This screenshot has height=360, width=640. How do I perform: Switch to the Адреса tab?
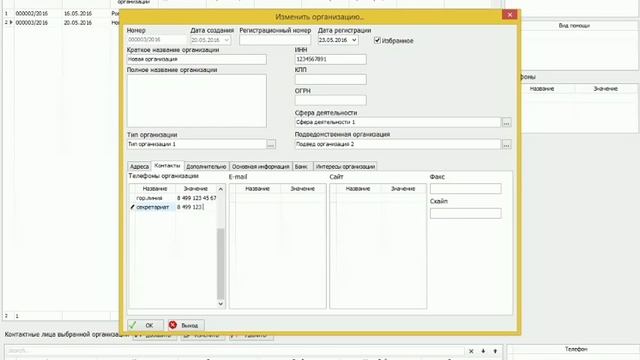coord(139,167)
